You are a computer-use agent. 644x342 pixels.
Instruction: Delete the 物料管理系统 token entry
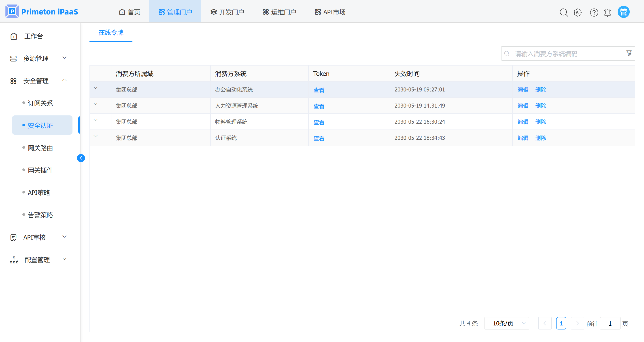540,122
